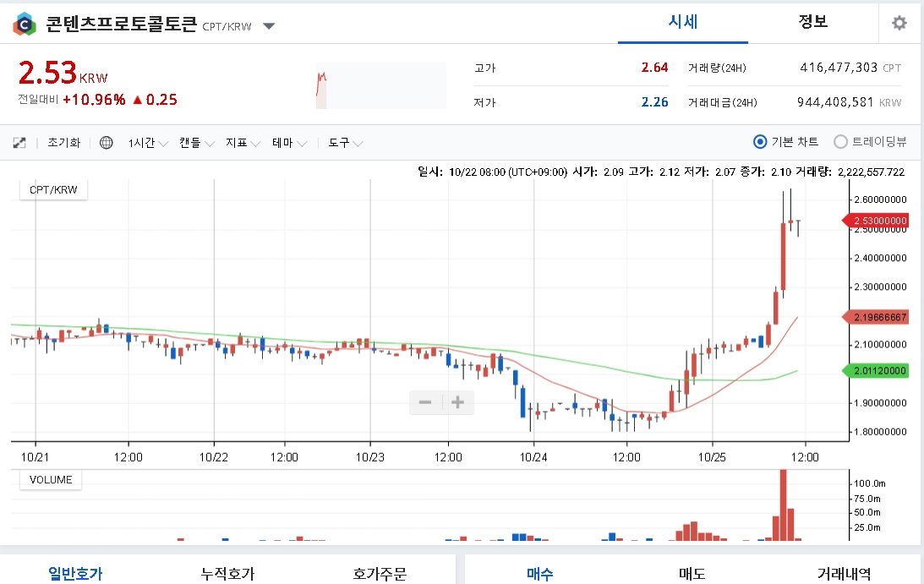The image size is (924, 584).
Task: Open the 매도 sell tab
Action: tap(692, 573)
